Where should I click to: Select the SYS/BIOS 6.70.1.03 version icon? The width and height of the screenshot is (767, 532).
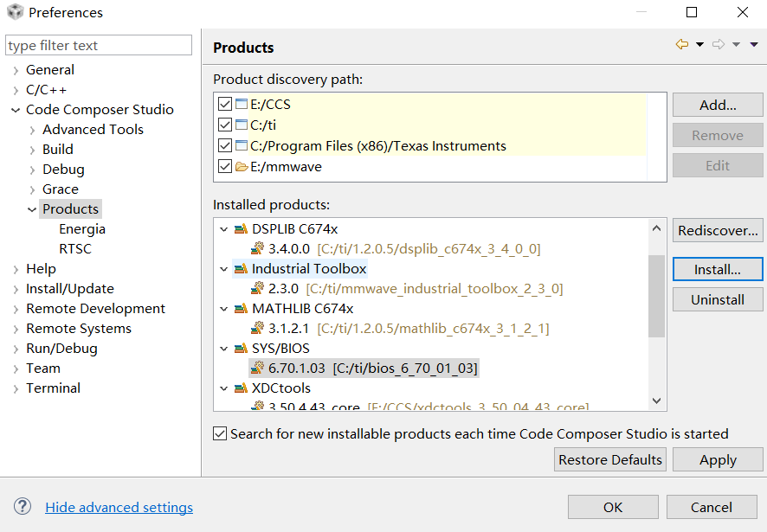coord(257,369)
